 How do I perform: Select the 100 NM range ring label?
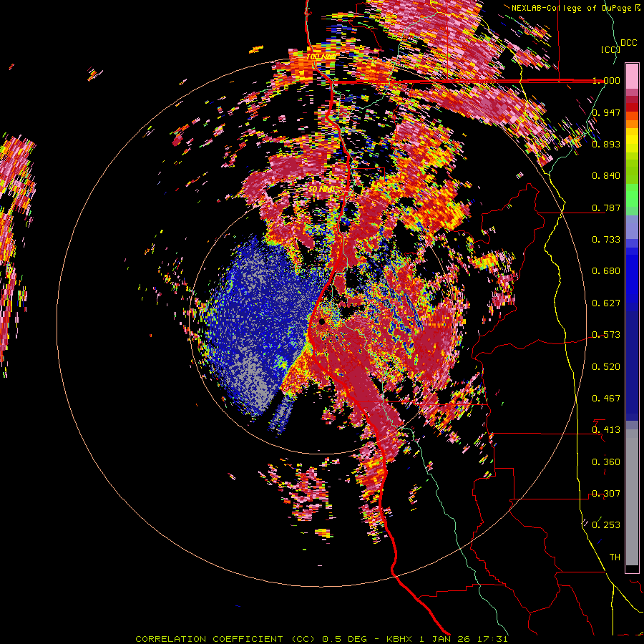click(321, 57)
